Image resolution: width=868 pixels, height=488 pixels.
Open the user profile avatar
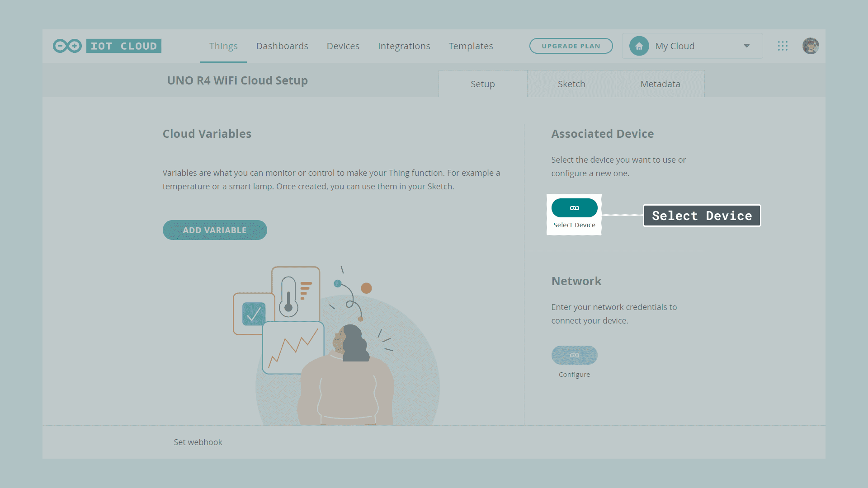pyautogui.click(x=811, y=46)
